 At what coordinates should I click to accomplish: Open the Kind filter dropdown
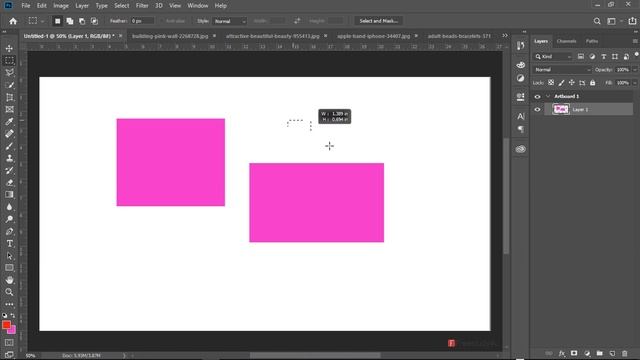coord(553,57)
